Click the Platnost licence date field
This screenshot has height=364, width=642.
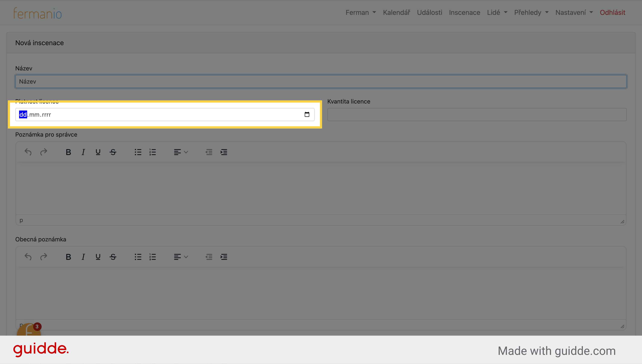click(x=165, y=115)
